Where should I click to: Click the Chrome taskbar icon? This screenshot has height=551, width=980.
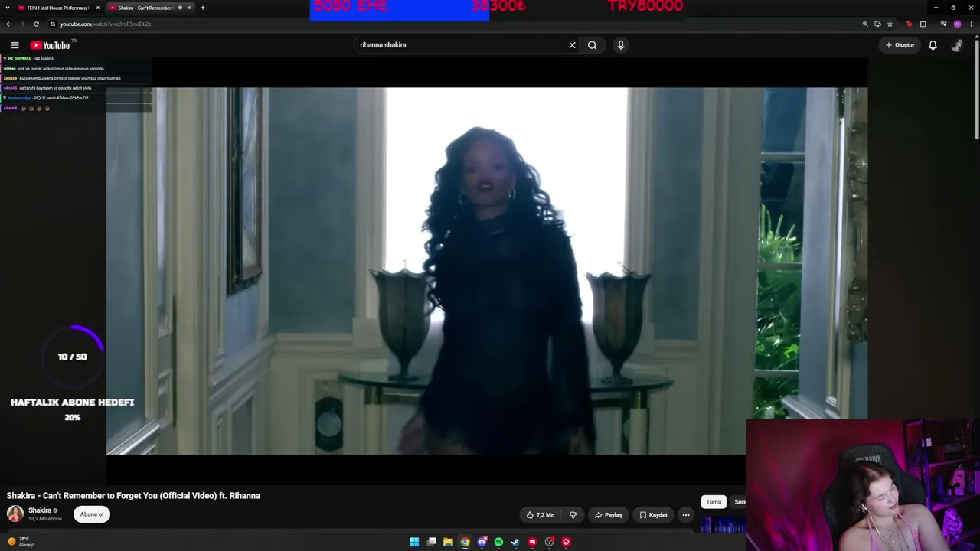click(x=465, y=542)
